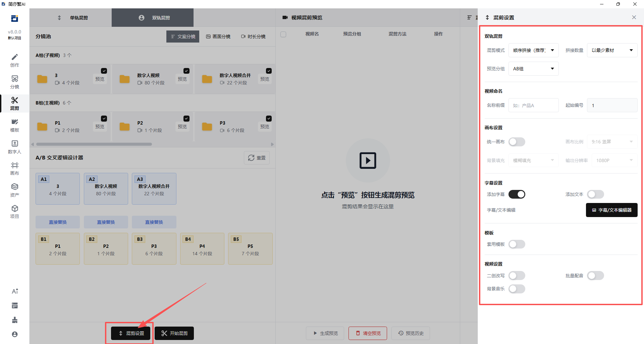Open the 预览分组 AB组 dropdown
This screenshot has height=344, width=644.
pyautogui.click(x=534, y=69)
